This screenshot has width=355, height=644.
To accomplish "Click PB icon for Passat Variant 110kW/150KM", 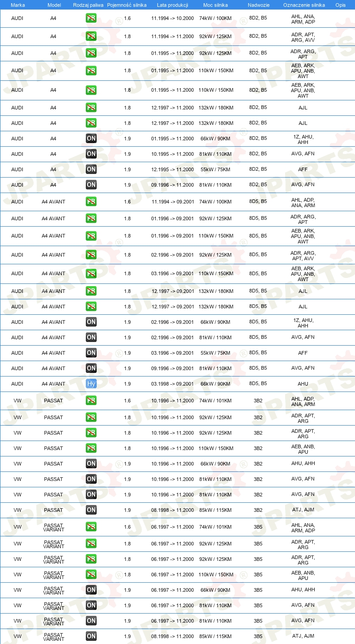I will click(x=91, y=575).
